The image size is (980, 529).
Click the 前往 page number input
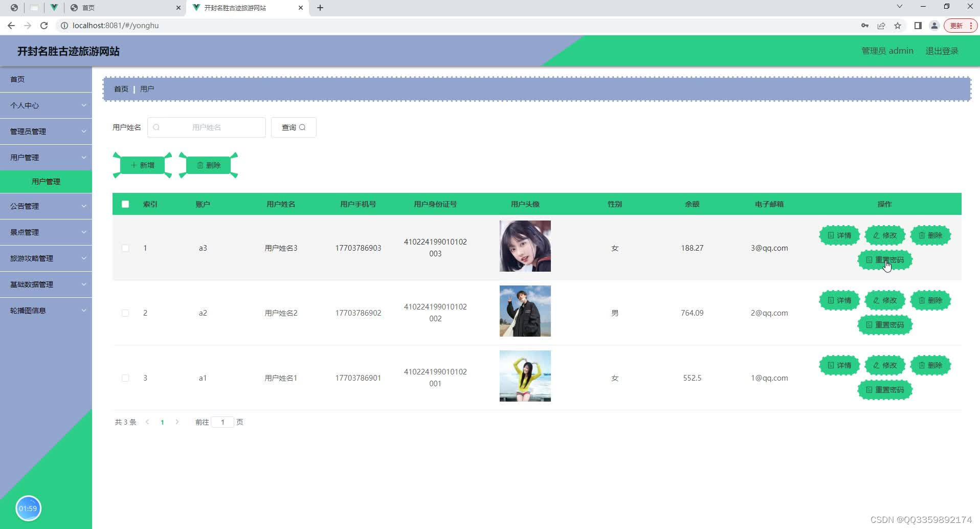[x=222, y=422]
